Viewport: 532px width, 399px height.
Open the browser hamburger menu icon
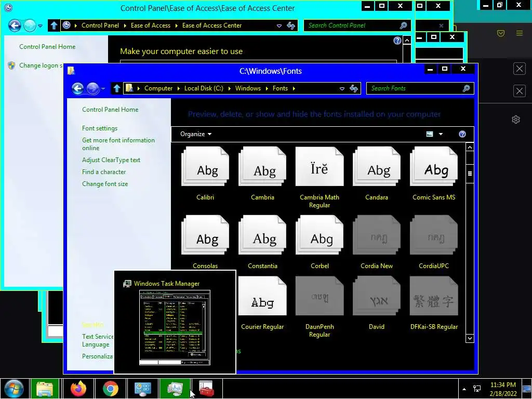point(520,33)
